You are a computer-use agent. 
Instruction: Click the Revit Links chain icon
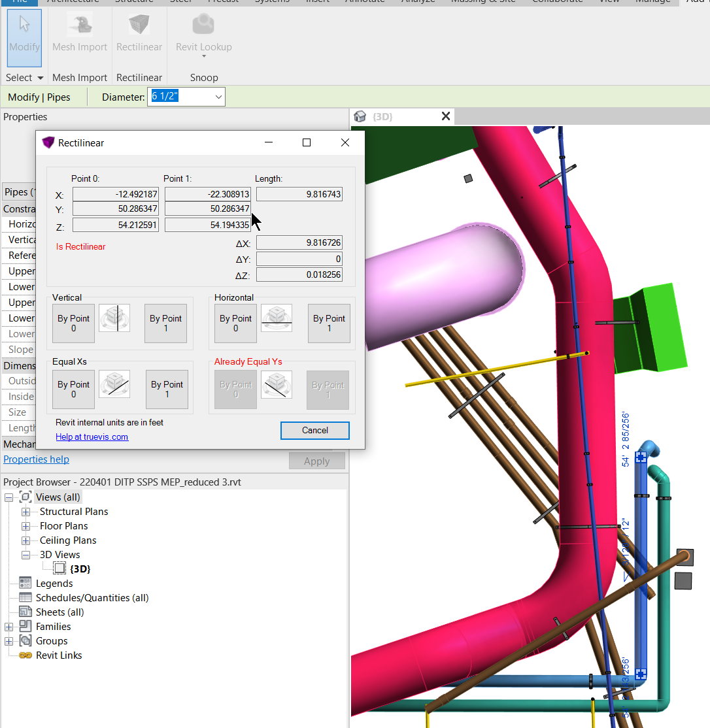(x=25, y=655)
